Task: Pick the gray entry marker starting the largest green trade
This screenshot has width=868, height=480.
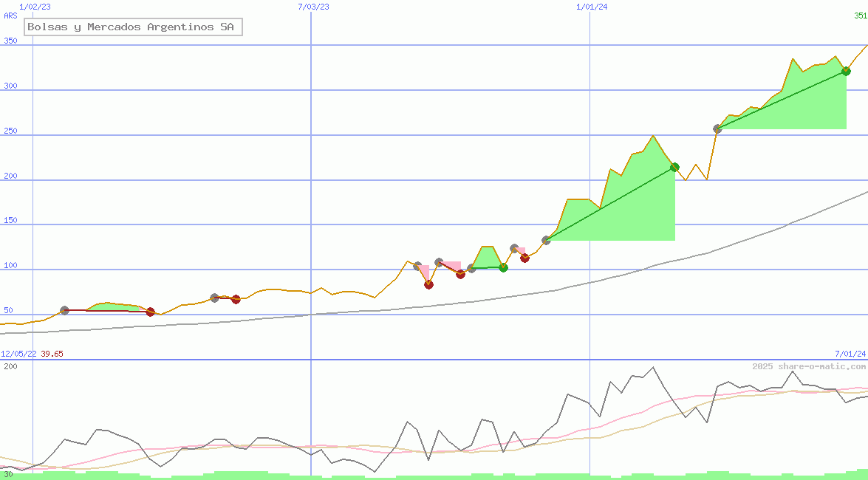Action: click(x=546, y=240)
